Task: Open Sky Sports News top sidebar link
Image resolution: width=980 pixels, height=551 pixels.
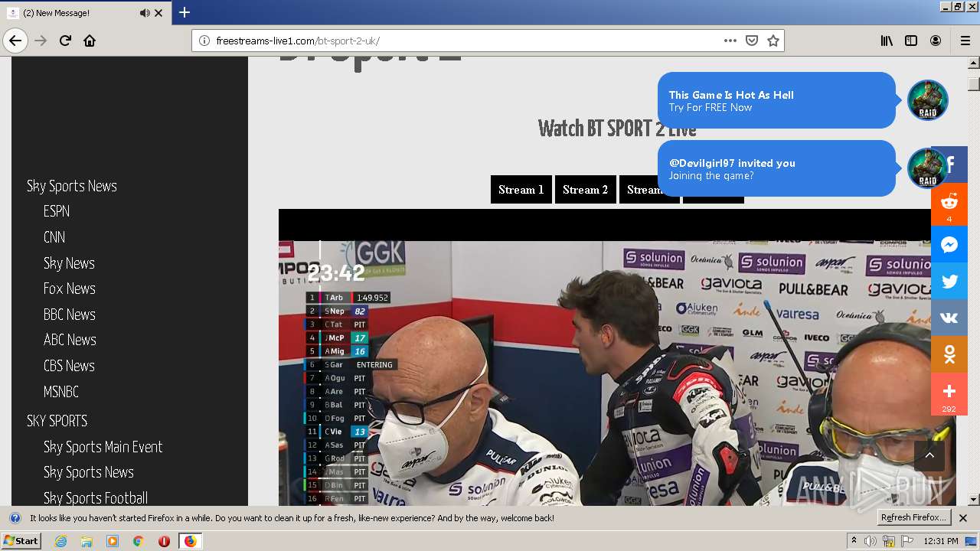Action: coord(72,186)
